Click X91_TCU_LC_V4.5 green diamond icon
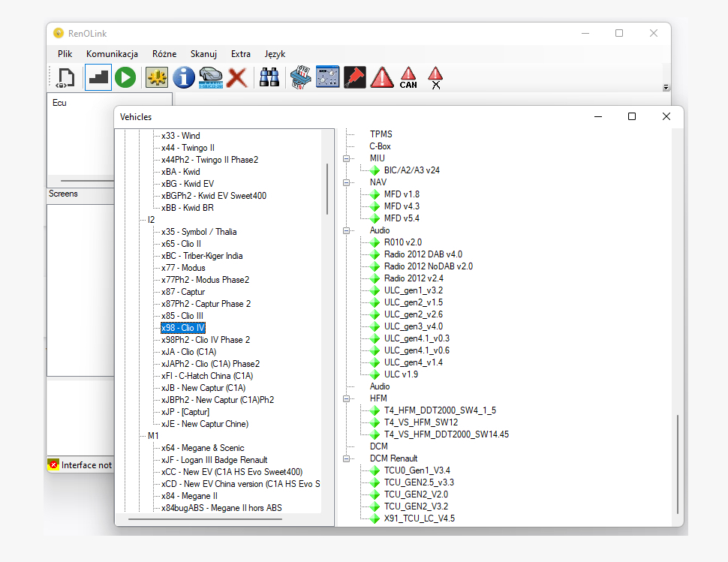This screenshot has height=562, width=728. [375, 518]
